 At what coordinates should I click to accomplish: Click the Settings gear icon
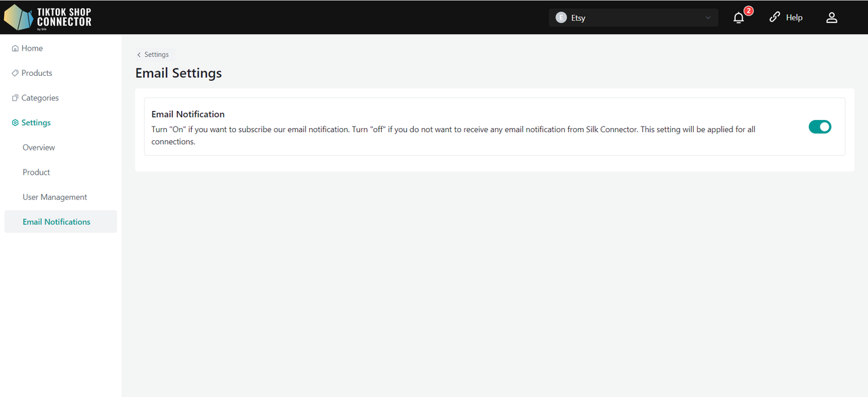click(15, 123)
